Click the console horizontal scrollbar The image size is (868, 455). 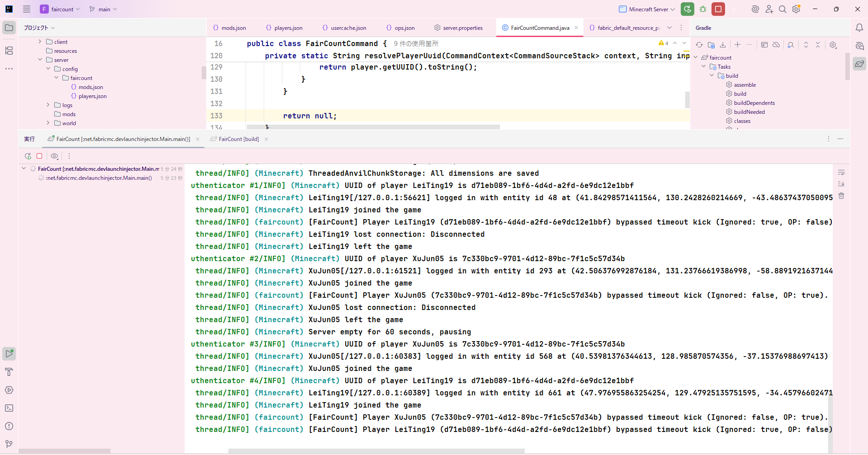click(376, 450)
